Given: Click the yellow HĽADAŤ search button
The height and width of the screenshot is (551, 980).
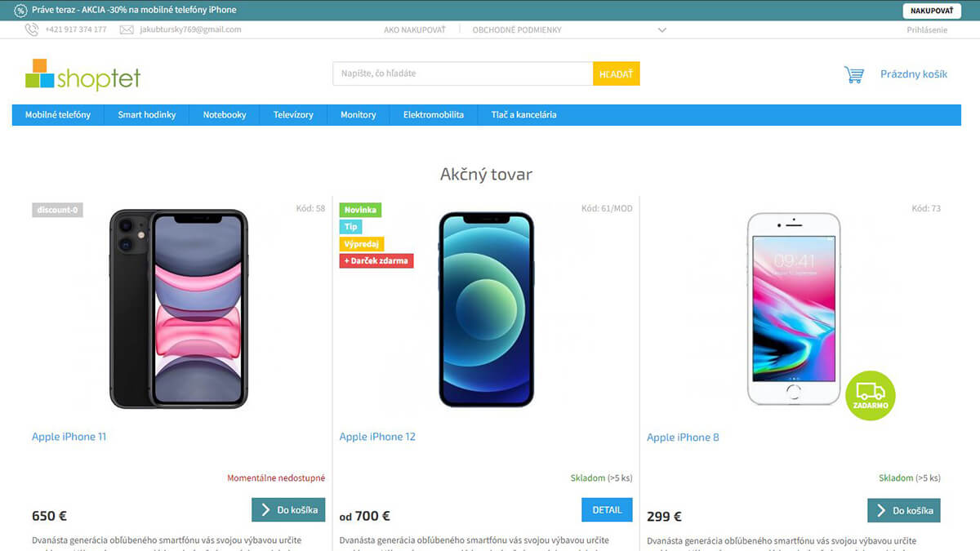Looking at the screenshot, I should pyautogui.click(x=617, y=73).
